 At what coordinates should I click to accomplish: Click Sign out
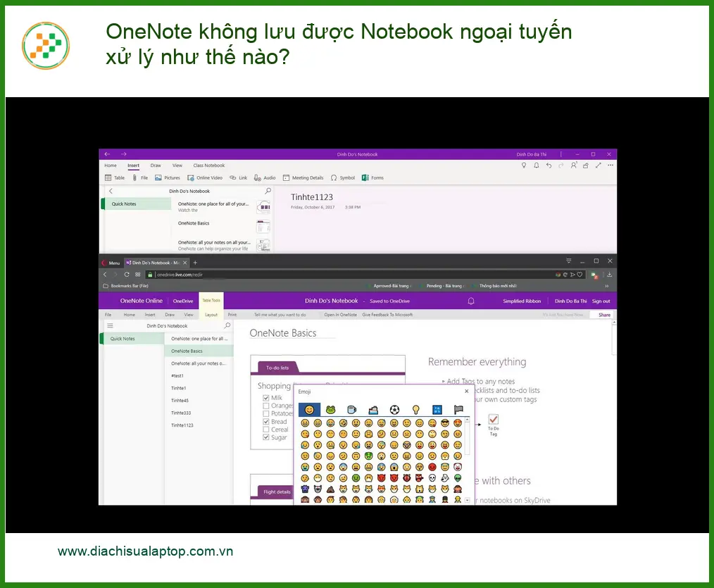tap(601, 301)
